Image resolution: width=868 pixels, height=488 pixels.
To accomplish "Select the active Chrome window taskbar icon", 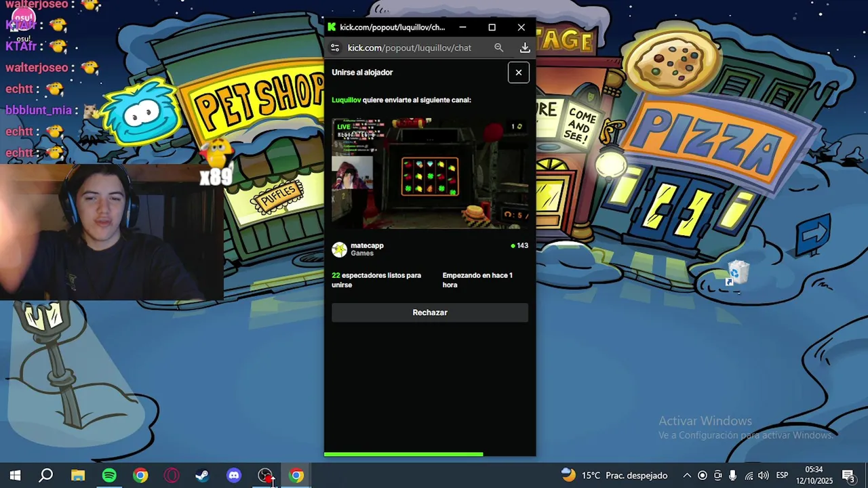I will click(296, 475).
